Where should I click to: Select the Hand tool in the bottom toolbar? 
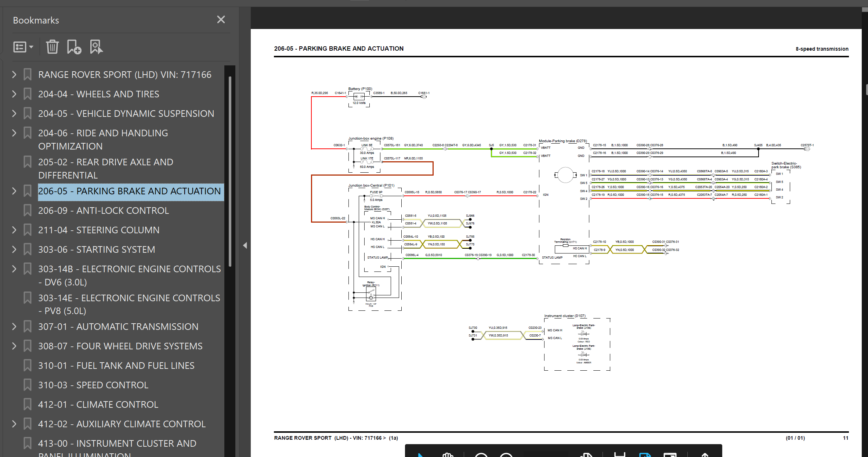(448, 455)
